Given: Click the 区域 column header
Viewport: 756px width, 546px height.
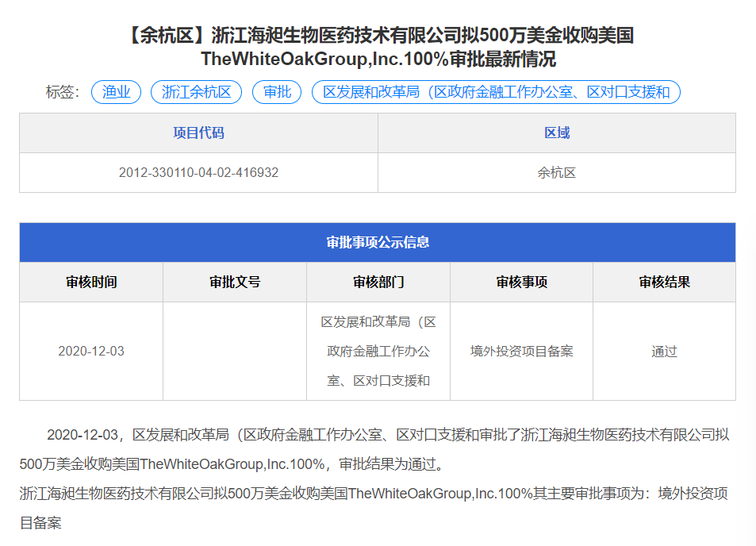Looking at the screenshot, I should coord(557,133).
